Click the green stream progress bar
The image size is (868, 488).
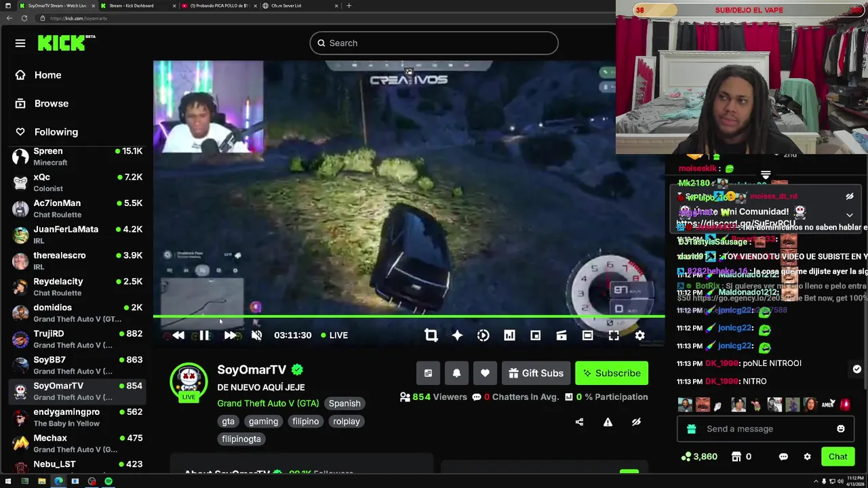point(409,317)
